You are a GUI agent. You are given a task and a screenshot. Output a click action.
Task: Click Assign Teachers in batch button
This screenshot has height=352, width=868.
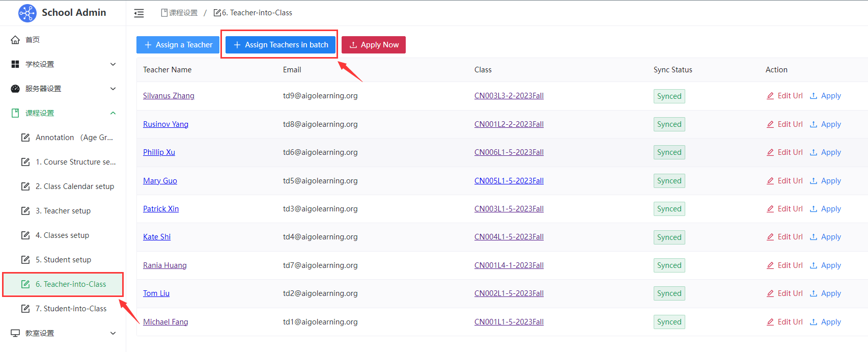point(281,45)
